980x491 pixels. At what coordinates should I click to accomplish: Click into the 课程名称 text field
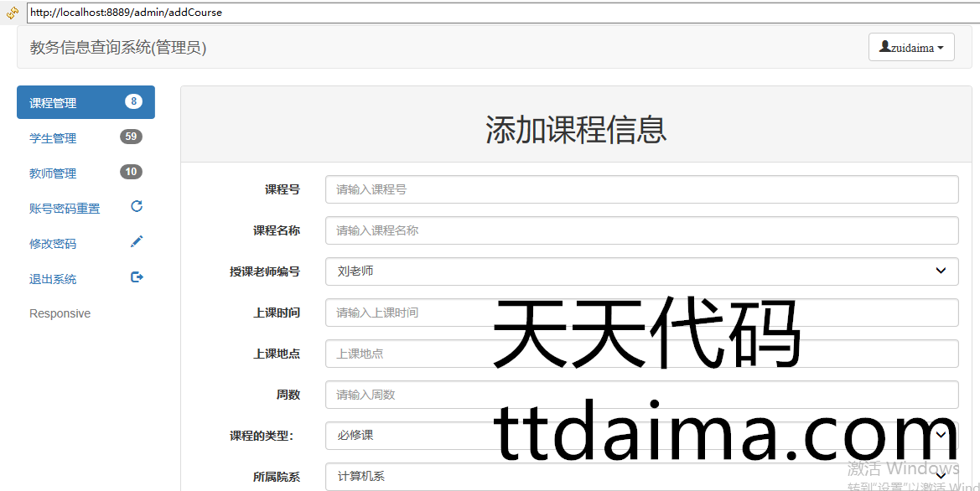tap(641, 230)
